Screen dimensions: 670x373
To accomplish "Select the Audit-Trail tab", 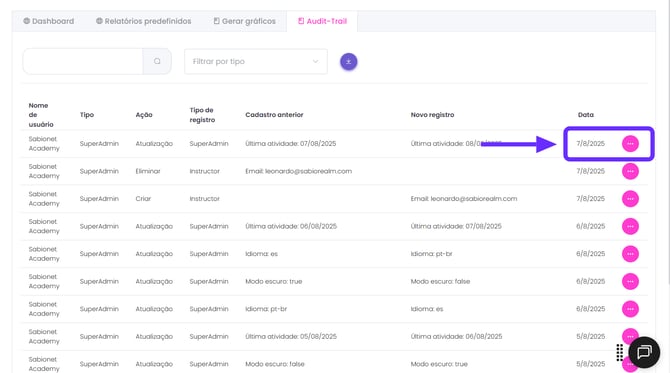I will click(x=322, y=21).
